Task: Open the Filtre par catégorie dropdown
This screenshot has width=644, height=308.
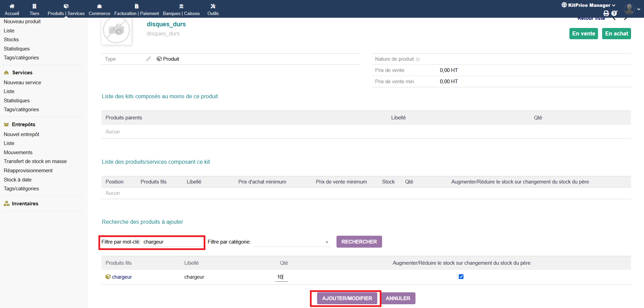Action: (291, 242)
